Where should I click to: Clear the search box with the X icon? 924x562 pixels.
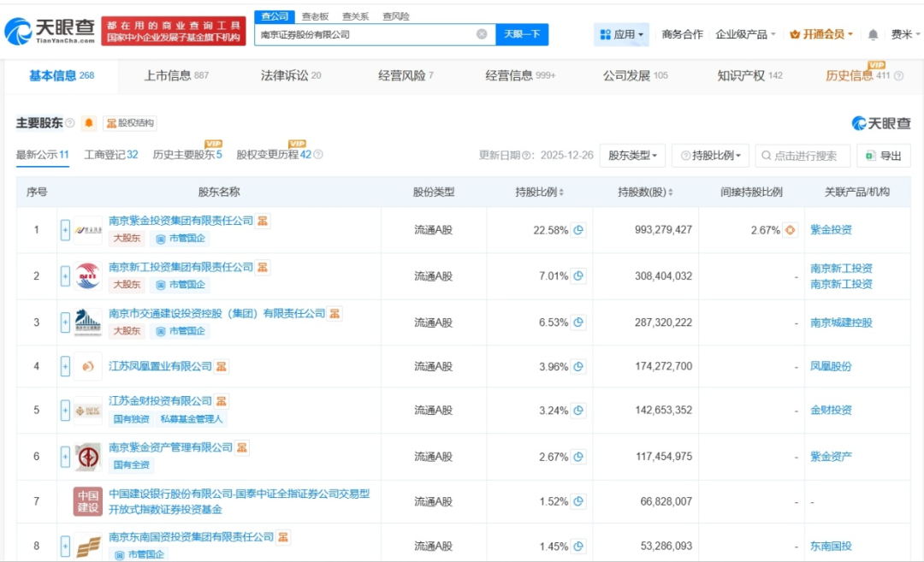482,34
